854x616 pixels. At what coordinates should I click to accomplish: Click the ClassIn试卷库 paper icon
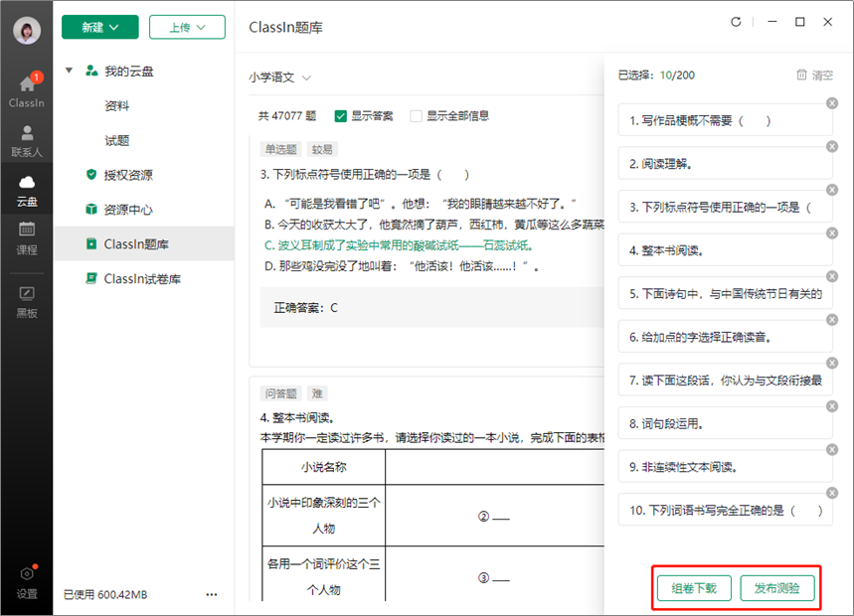click(x=91, y=278)
